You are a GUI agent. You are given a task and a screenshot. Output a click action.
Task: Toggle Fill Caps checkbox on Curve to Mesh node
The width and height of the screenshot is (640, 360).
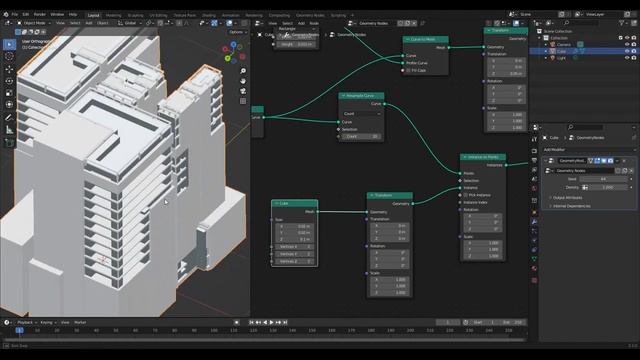408,71
